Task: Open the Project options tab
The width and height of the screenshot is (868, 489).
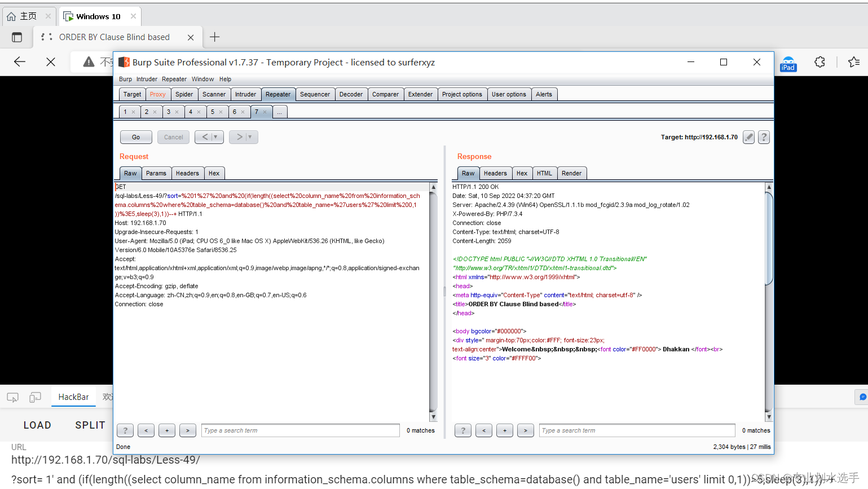Action: (x=462, y=94)
